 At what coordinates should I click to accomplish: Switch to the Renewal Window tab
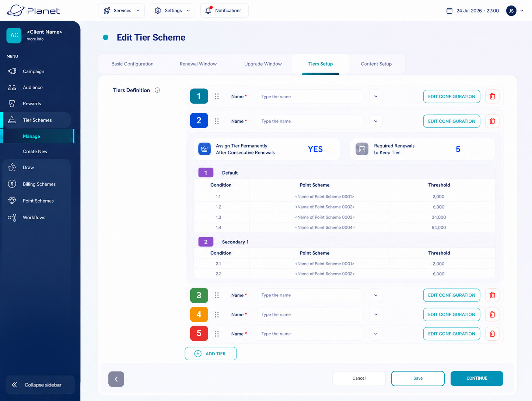click(198, 64)
